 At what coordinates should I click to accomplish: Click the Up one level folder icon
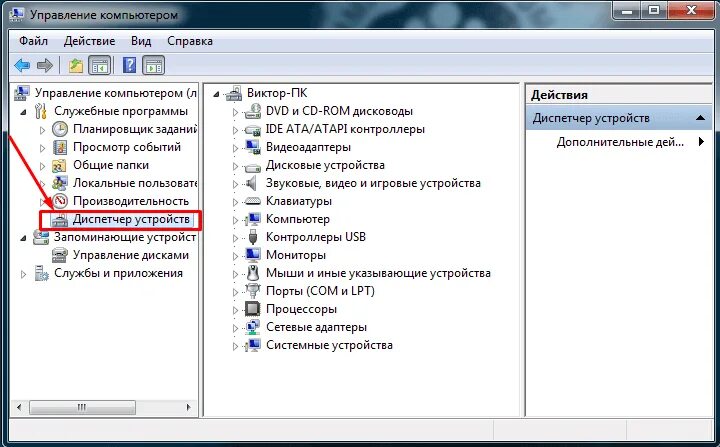76,66
